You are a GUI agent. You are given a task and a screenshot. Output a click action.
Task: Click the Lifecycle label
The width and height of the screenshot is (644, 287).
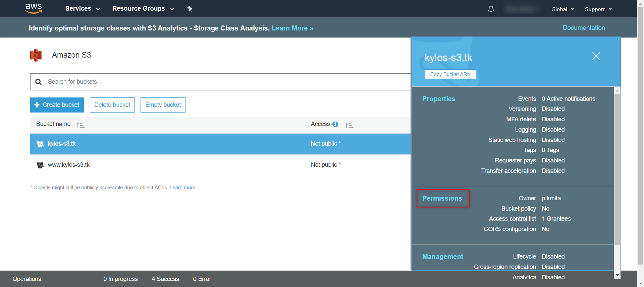coord(525,257)
